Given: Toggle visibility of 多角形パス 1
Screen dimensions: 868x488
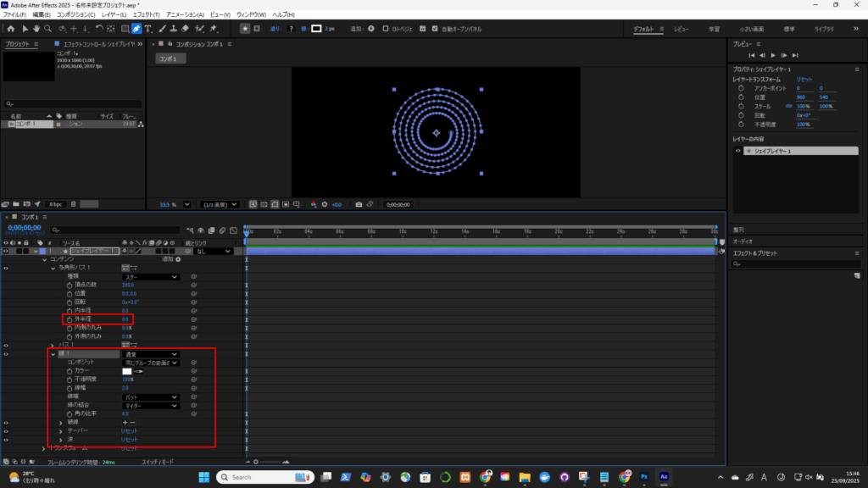Looking at the screenshot, I should pos(6,268).
